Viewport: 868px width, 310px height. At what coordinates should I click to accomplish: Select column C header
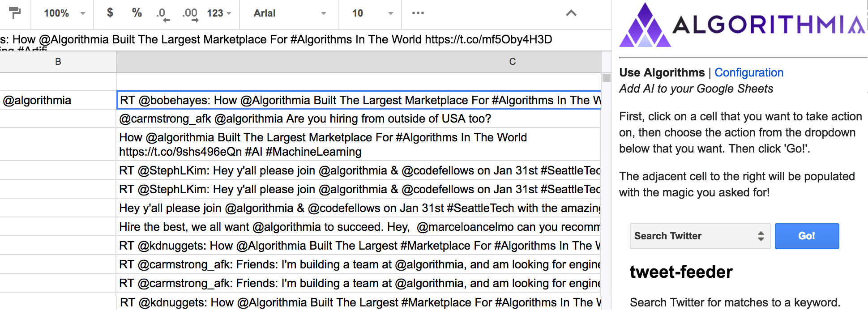(359, 62)
